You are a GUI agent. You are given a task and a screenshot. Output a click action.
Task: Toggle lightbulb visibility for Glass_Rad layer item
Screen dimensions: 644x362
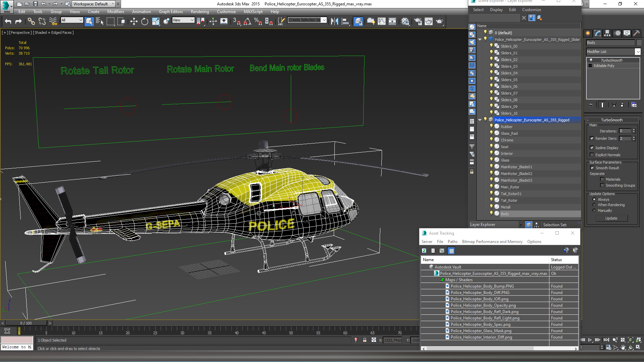point(491,133)
